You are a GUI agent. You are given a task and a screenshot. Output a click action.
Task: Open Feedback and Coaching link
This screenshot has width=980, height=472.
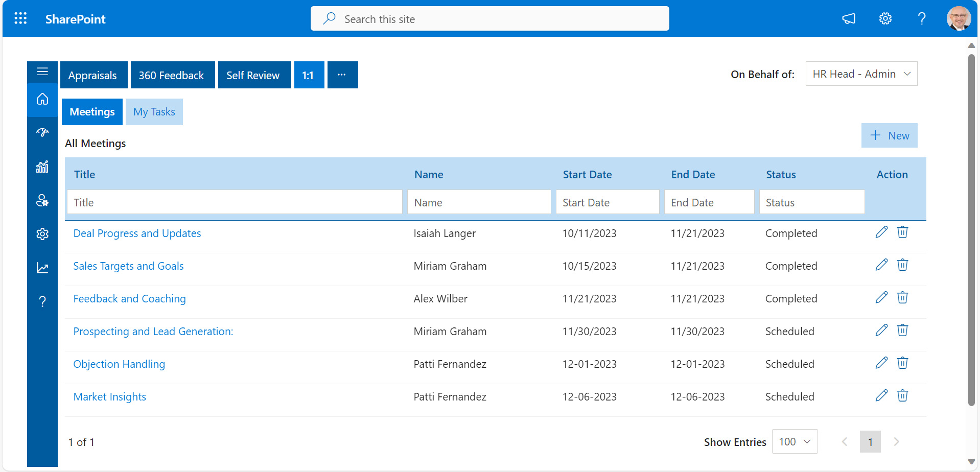(129, 299)
